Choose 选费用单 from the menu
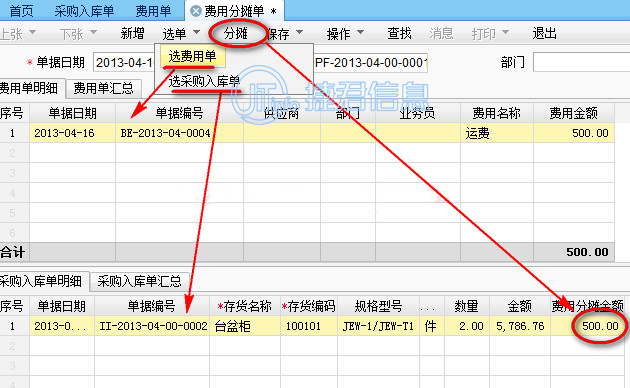 tap(192, 56)
